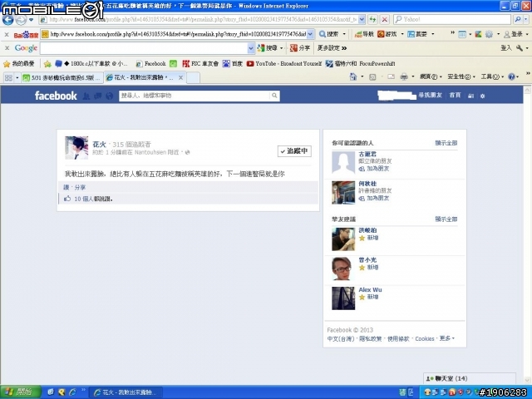Open a new blank tab
This screenshot has height=399, width=532.
pos(193,77)
